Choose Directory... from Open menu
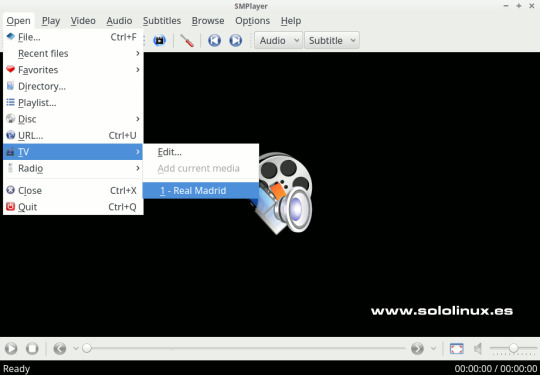 click(73, 86)
